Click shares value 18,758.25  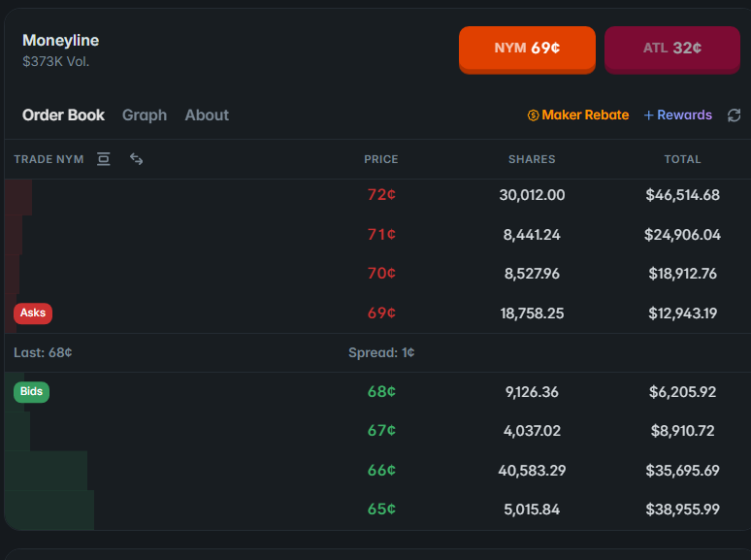(x=532, y=313)
